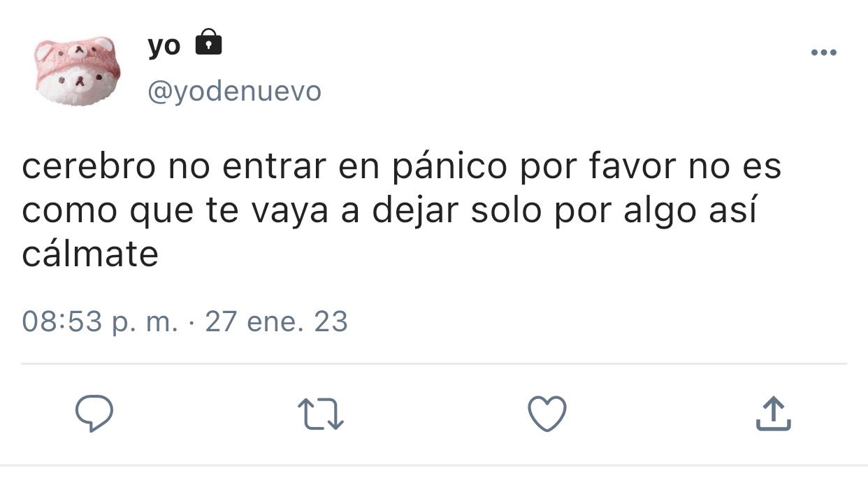Viewport: 868px width, 478px height.
Task: Click the date 27 ene. 23
Action: tap(276, 321)
